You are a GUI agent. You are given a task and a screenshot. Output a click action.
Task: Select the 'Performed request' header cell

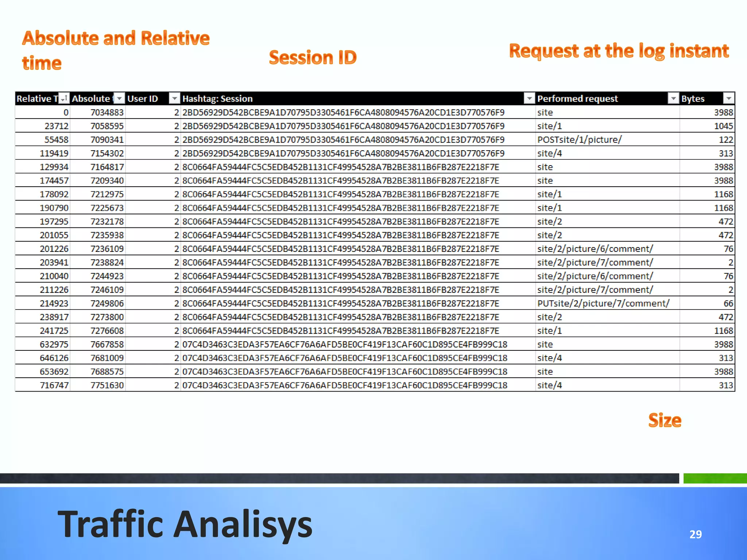pyautogui.click(x=607, y=98)
